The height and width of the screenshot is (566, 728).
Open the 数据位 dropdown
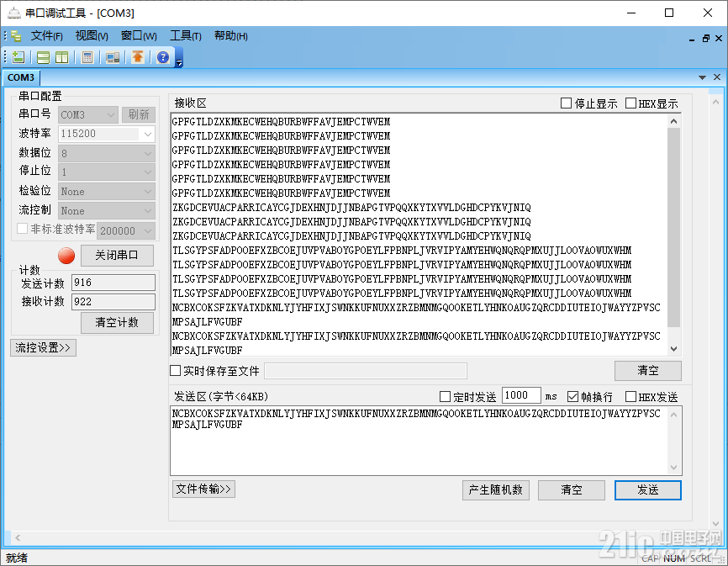click(106, 153)
